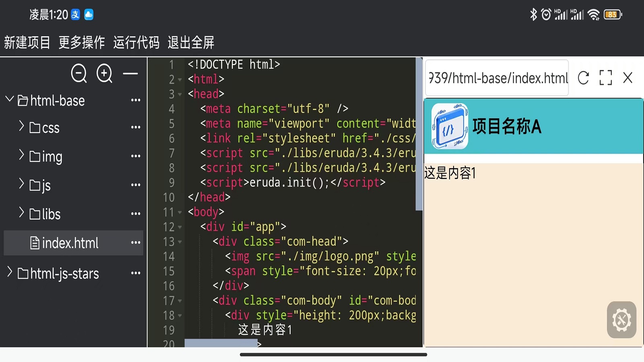
Task: Toggle fullscreen preview icon
Action: point(605,78)
